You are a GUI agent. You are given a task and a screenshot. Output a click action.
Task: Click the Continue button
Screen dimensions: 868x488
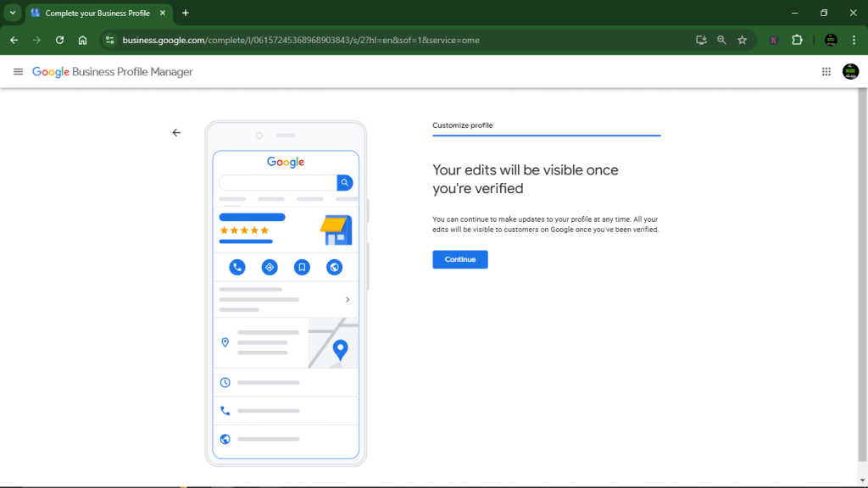click(x=459, y=259)
